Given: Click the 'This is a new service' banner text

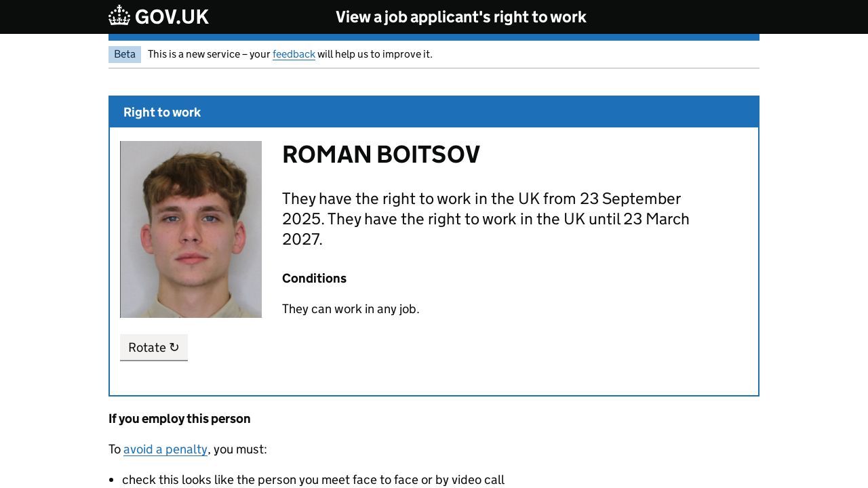Looking at the screenshot, I should pos(209,54).
